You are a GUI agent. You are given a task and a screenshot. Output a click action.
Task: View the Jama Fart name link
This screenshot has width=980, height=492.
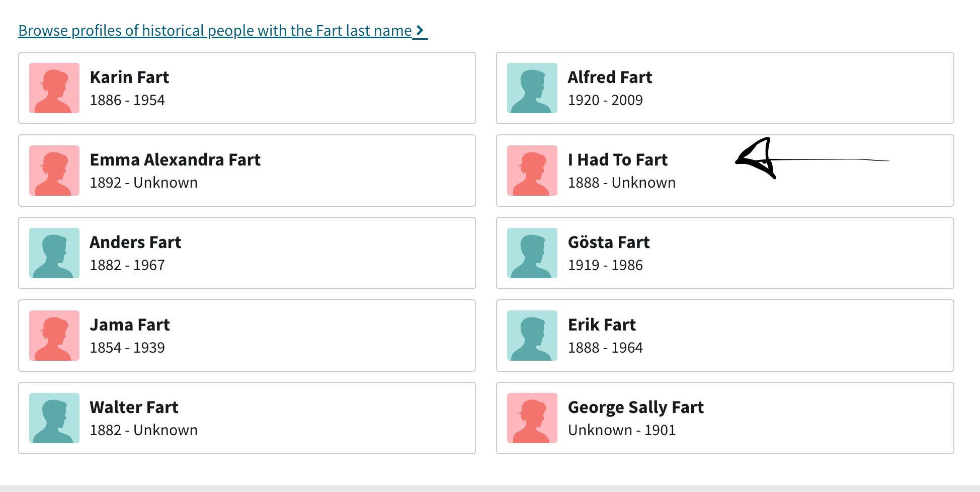130,325
